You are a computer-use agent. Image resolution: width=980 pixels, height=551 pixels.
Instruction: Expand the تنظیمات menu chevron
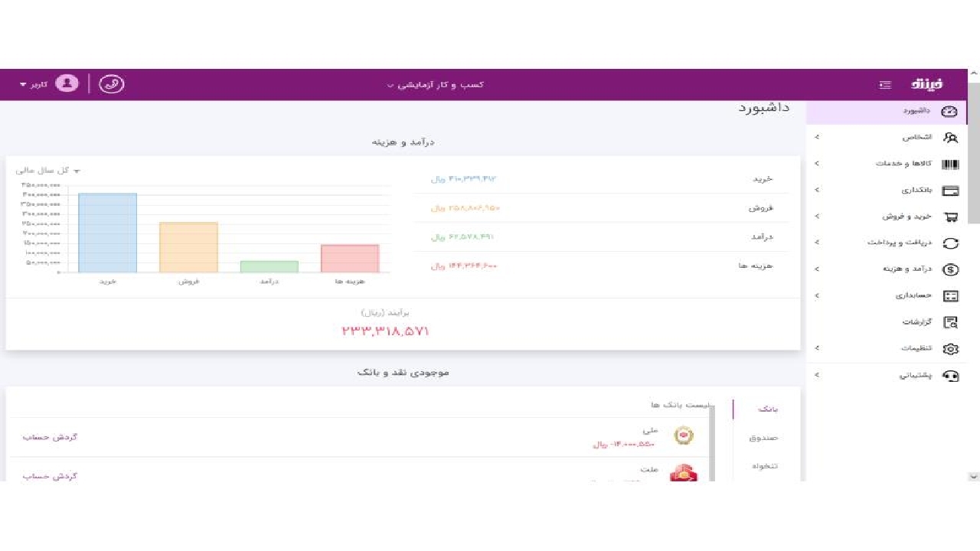click(817, 348)
